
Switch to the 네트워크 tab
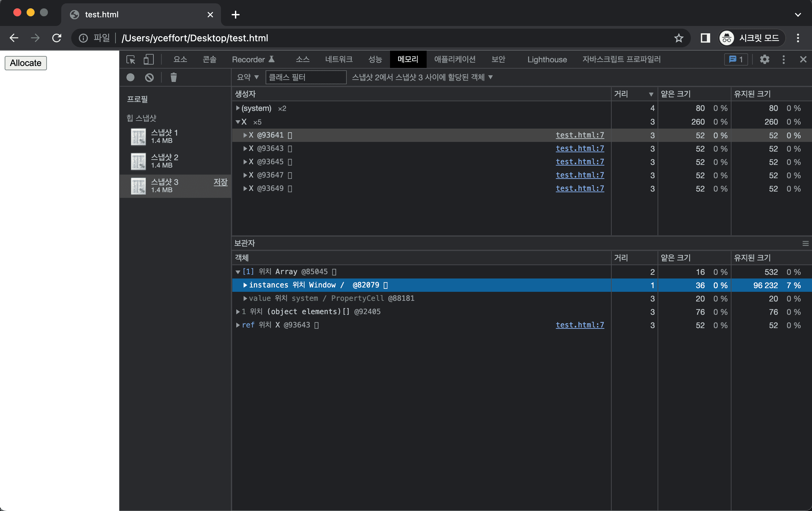tap(338, 59)
